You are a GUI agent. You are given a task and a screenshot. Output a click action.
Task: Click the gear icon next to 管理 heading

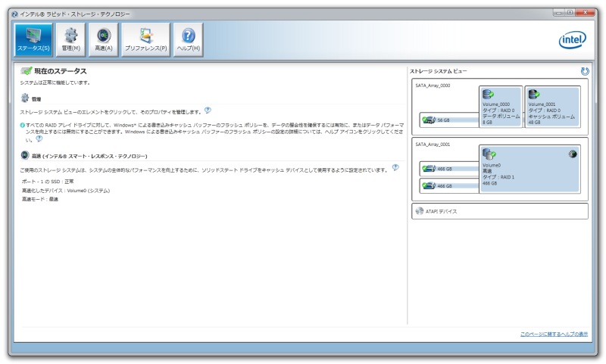[25, 98]
